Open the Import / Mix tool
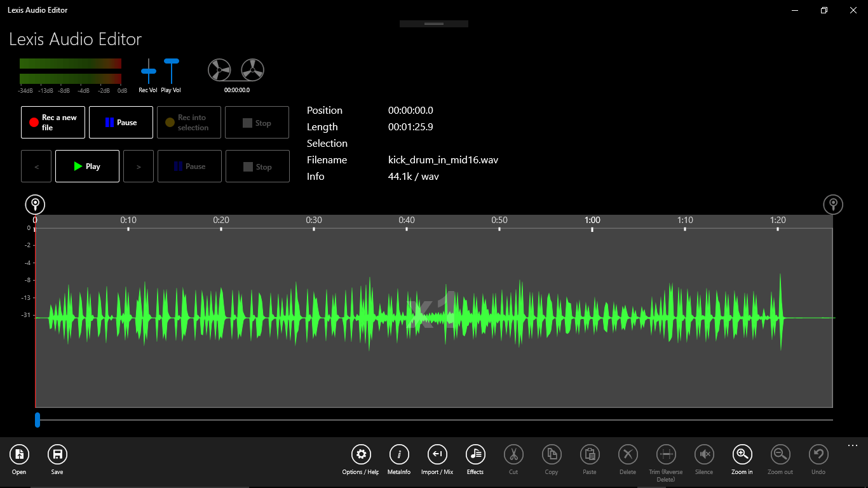 point(437,454)
